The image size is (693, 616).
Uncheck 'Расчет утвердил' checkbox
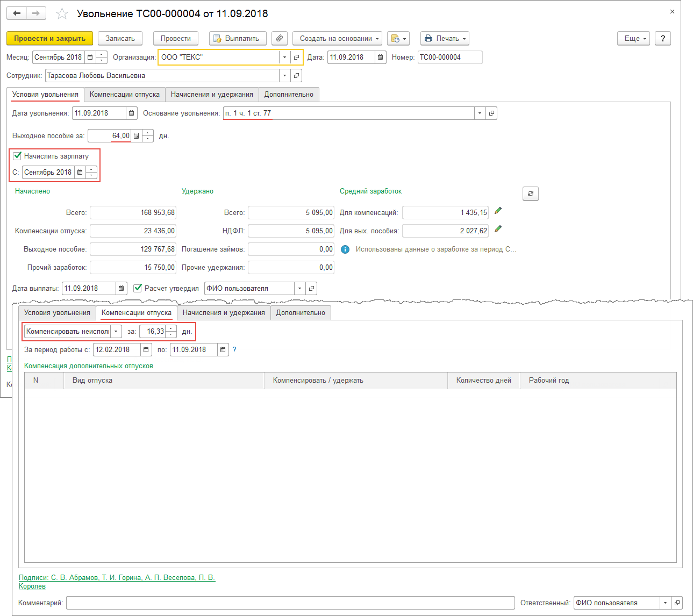[138, 288]
